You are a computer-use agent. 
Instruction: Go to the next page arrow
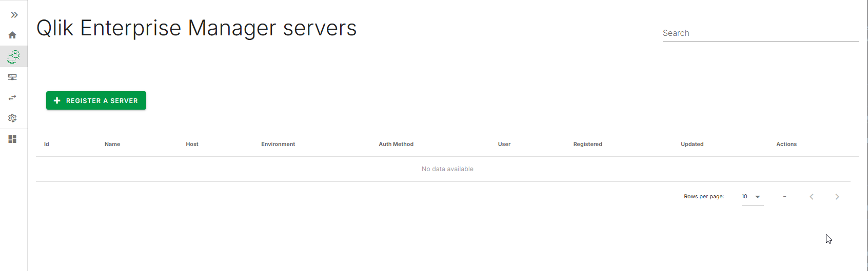837,197
